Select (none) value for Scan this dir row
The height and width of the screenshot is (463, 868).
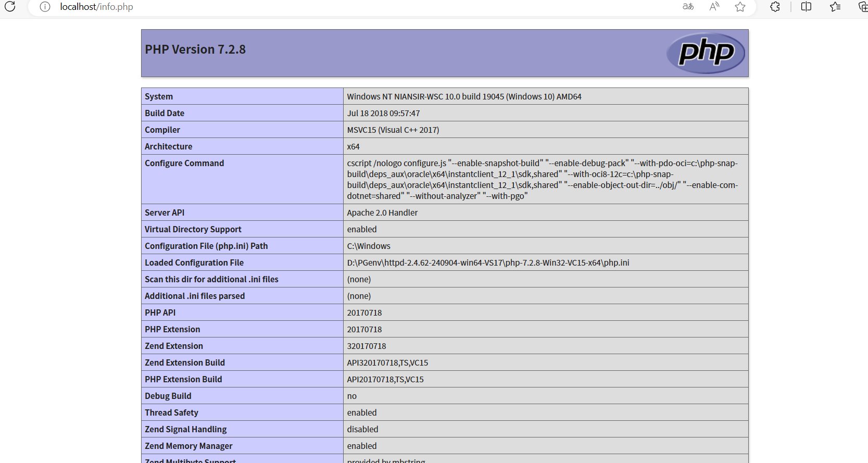(x=359, y=279)
